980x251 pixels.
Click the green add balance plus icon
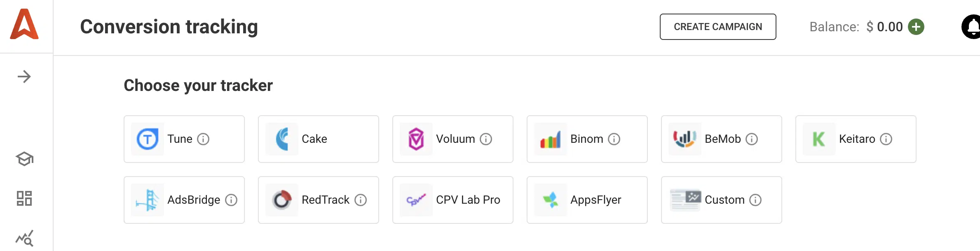click(x=916, y=27)
